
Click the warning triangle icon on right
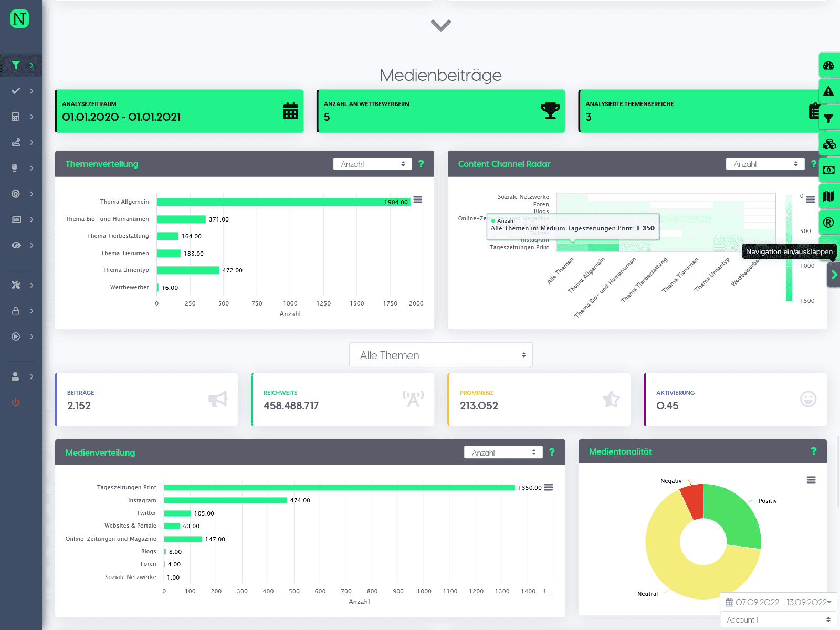pyautogui.click(x=829, y=91)
